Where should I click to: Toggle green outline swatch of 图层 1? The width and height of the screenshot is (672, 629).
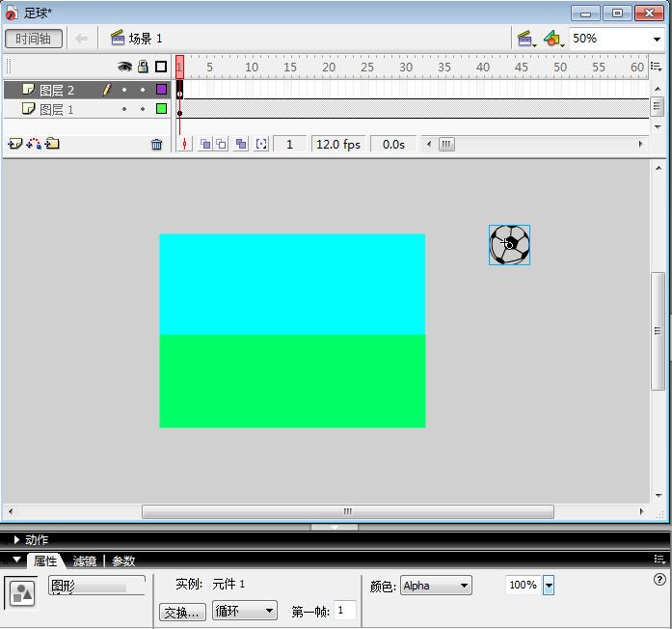[161, 108]
